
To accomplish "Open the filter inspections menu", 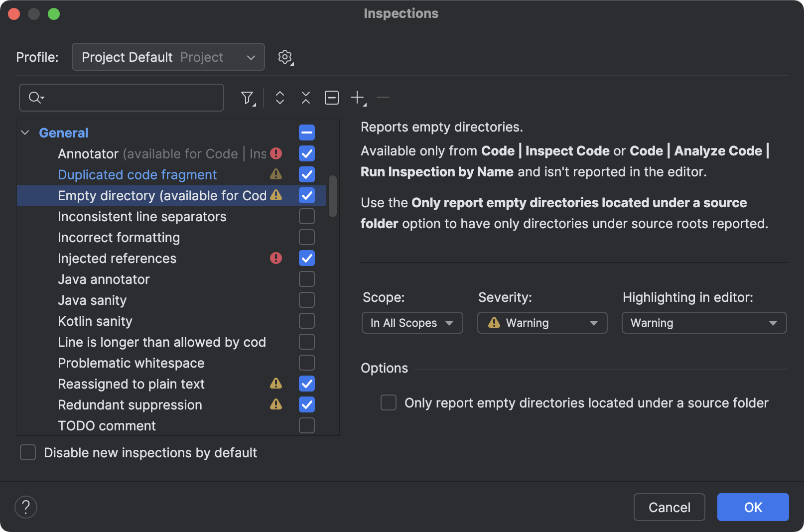I will coord(248,98).
